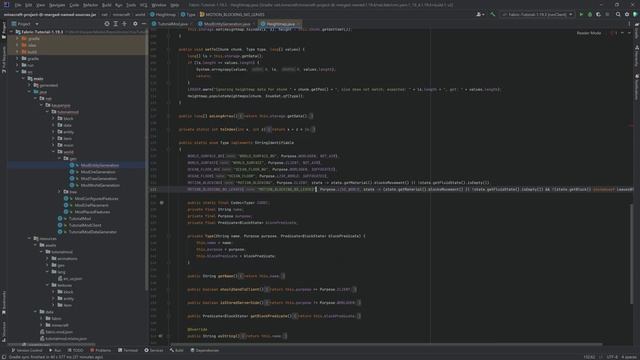Collapse all nodes in the Project panel
640x360 pixels.
tap(124, 24)
